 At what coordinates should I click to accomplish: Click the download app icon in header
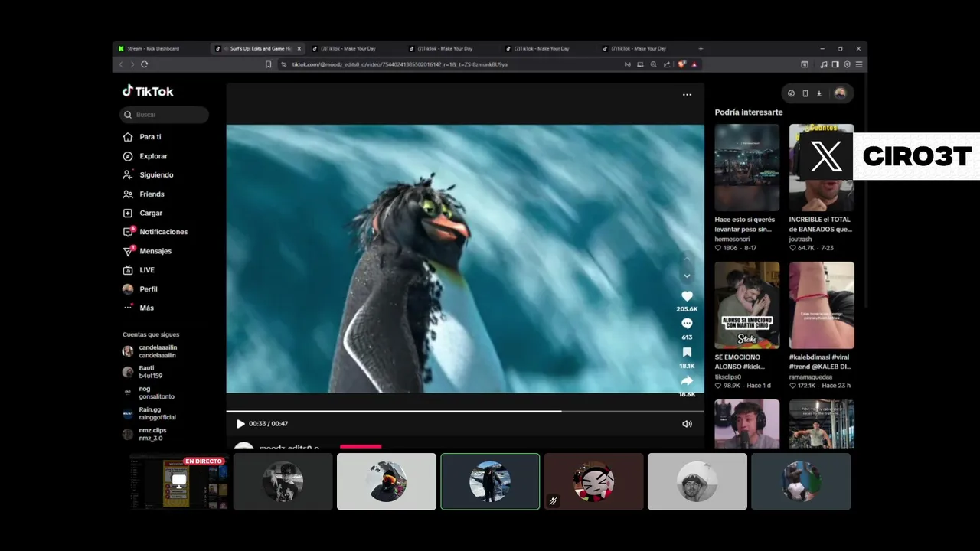pos(819,93)
